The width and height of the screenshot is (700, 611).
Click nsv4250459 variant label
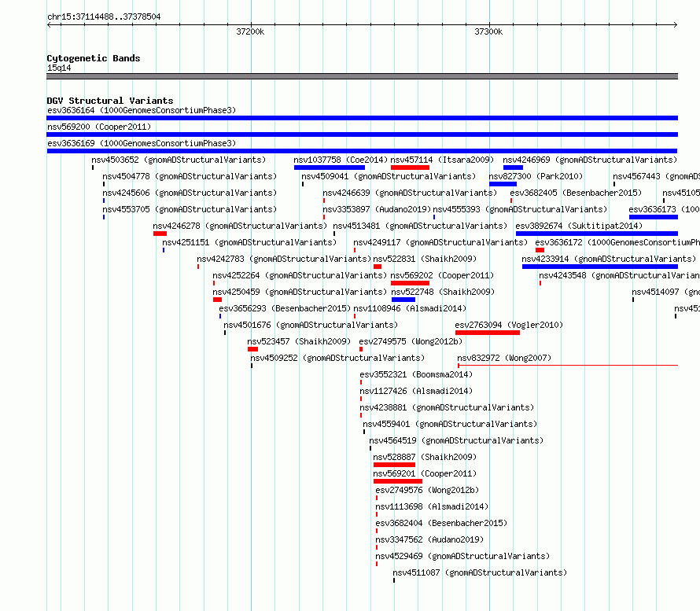tap(300, 292)
